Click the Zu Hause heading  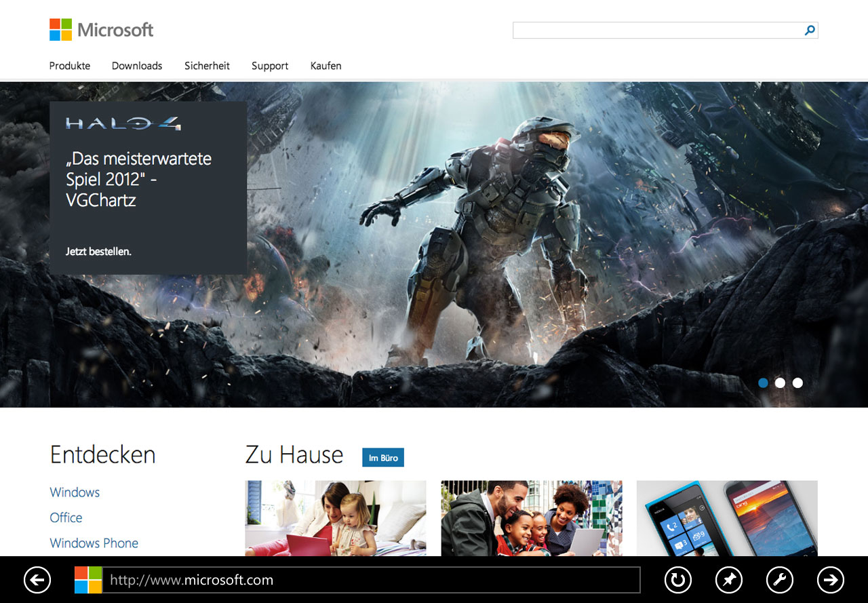tap(294, 454)
